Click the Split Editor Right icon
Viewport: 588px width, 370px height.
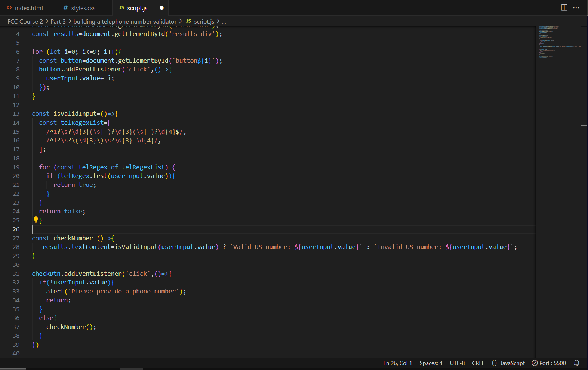[564, 8]
